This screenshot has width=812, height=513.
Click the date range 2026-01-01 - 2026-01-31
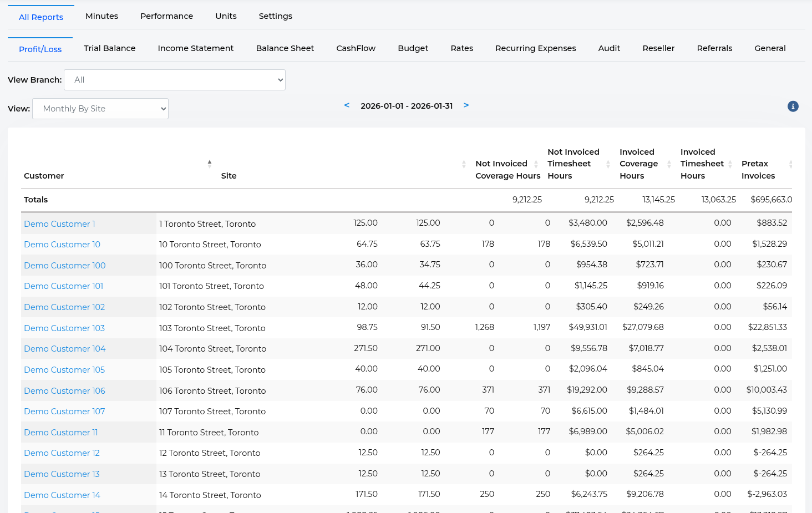pos(407,106)
